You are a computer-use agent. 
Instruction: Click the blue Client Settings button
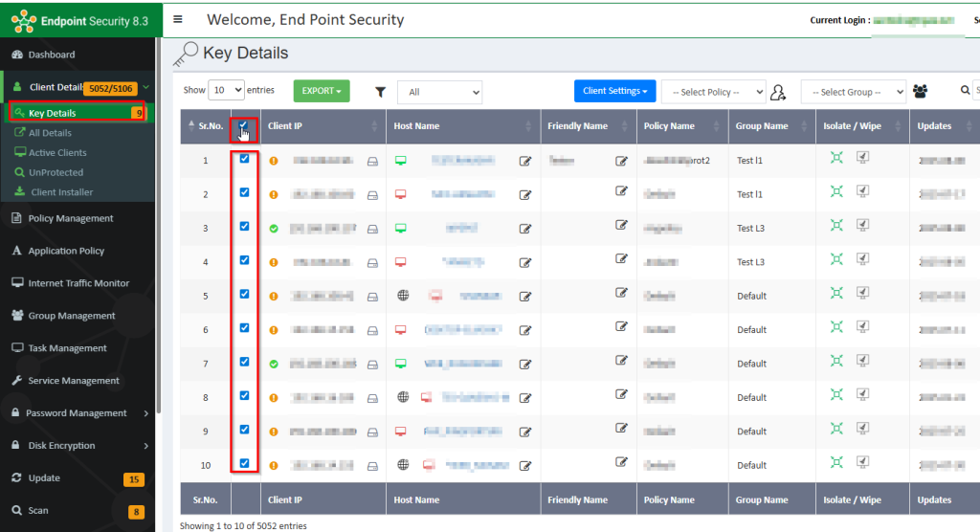point(614,91)
